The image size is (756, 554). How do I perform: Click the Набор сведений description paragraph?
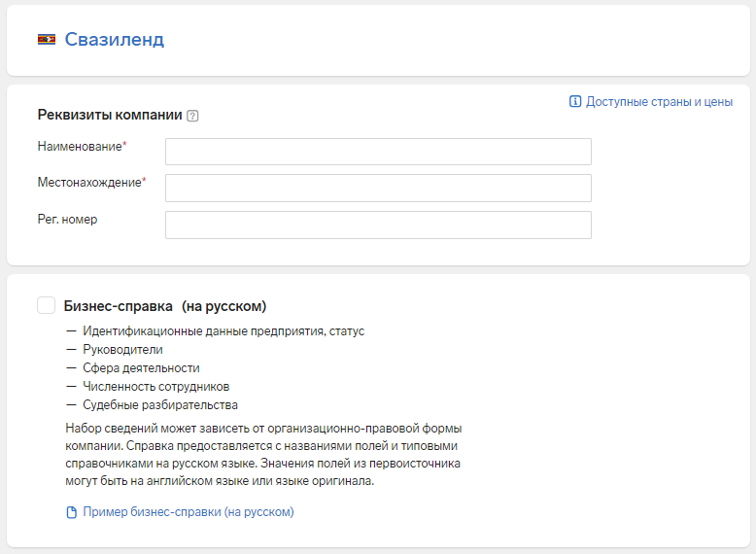tap(263, 454)
